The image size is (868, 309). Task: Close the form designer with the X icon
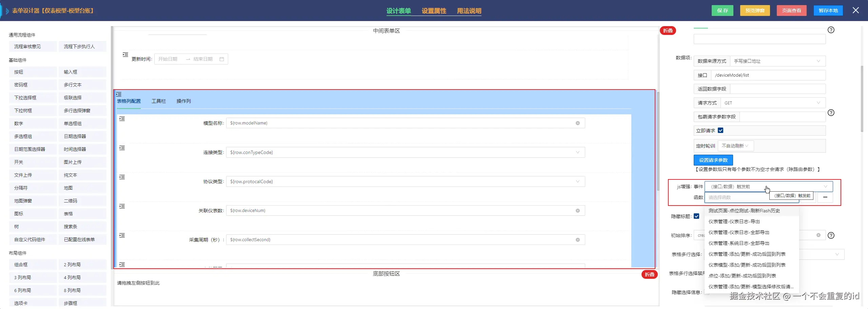[856, 10]
